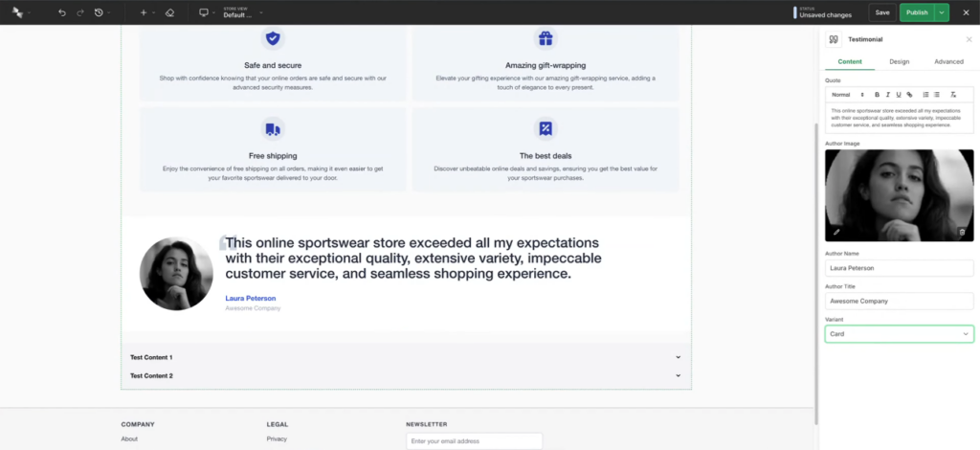Click the Author Title field
This screenshot has width=980, height=450.
click(900, 301)
